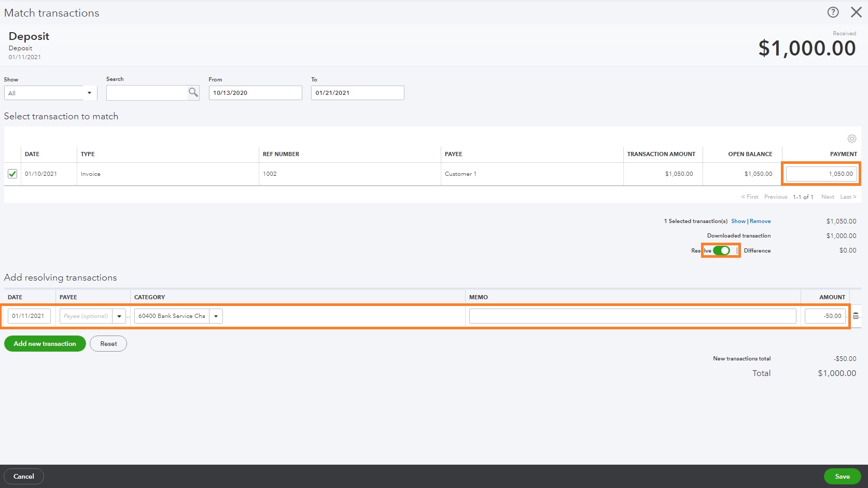Edit the 1,050.00 payment amount field
Screen dimensions: 868x488
820,174
